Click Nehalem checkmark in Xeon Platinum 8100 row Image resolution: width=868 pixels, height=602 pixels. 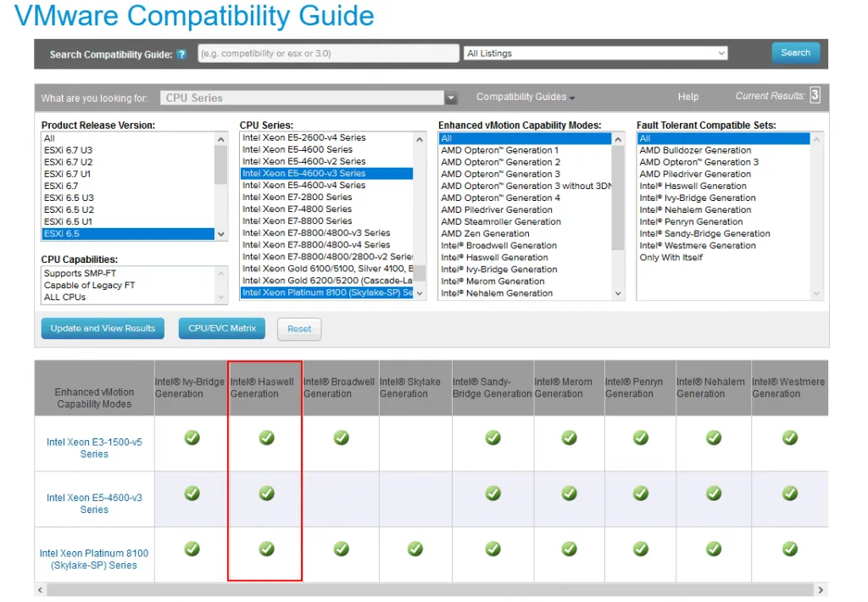click(x=714, y=549)
